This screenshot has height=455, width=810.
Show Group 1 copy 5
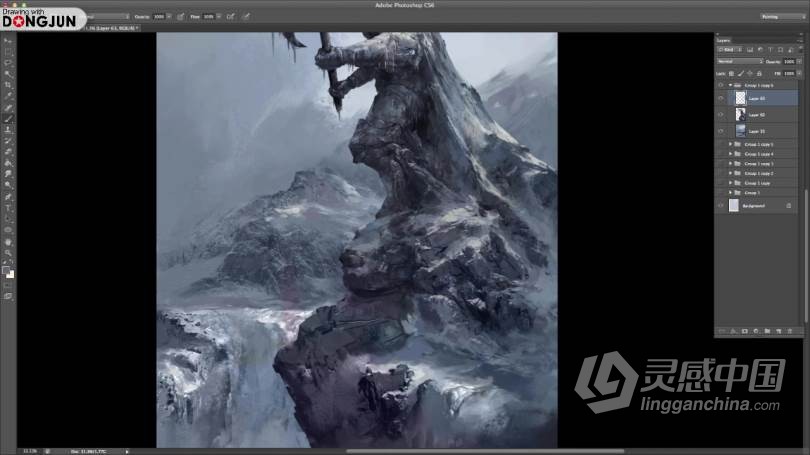coord(721,144)
